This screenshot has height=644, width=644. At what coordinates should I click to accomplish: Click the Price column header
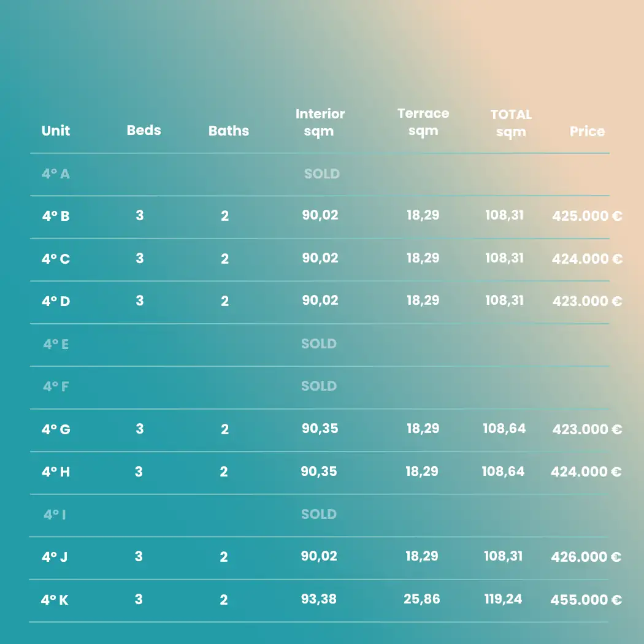pyautogui.click(x=587, y=131)
